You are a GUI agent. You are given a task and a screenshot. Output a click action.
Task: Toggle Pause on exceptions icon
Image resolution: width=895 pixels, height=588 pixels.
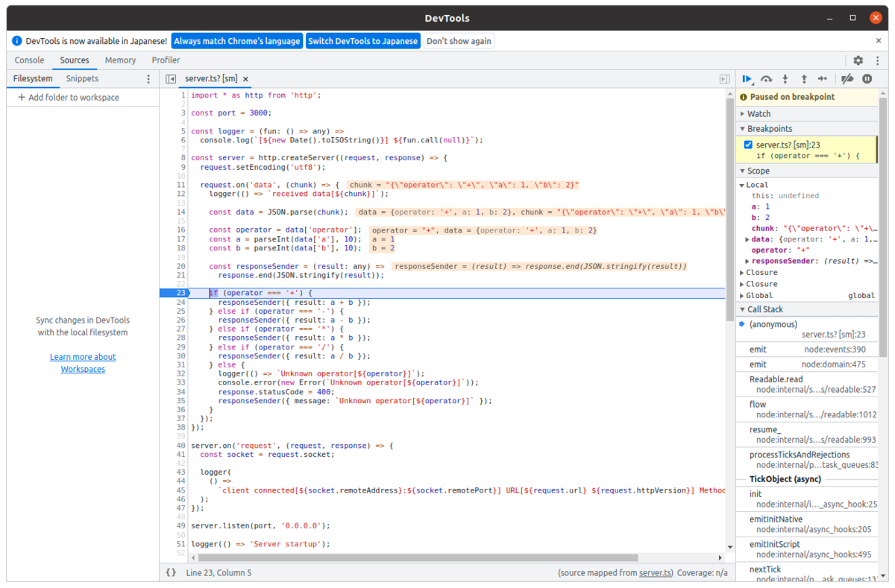pos(867,79)
